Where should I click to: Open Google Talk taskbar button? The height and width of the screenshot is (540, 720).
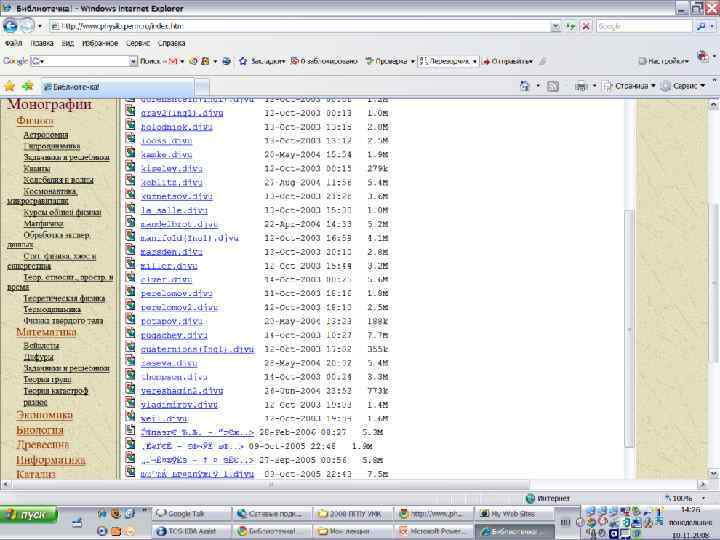[x=192, y=514]
